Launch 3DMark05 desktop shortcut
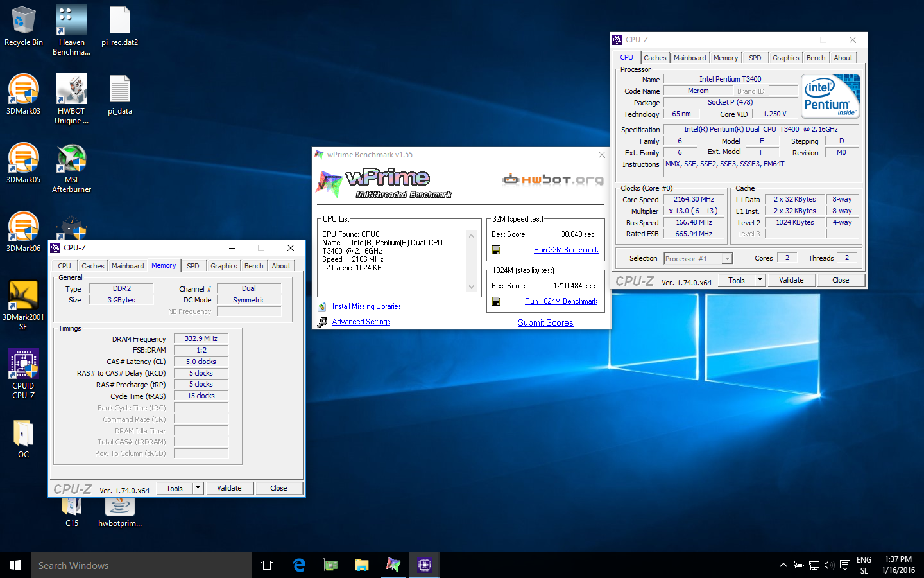 [x=23, y=163]
